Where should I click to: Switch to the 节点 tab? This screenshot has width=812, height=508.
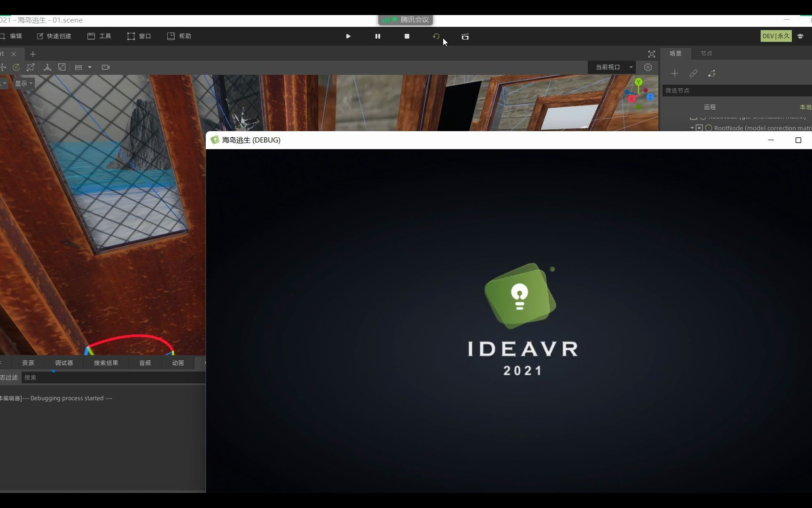tap(706, 54)
